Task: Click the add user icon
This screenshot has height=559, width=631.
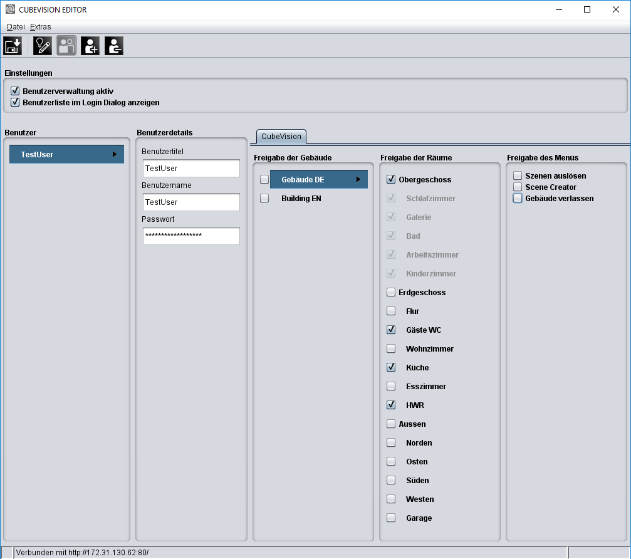Action: pos(90,45)
